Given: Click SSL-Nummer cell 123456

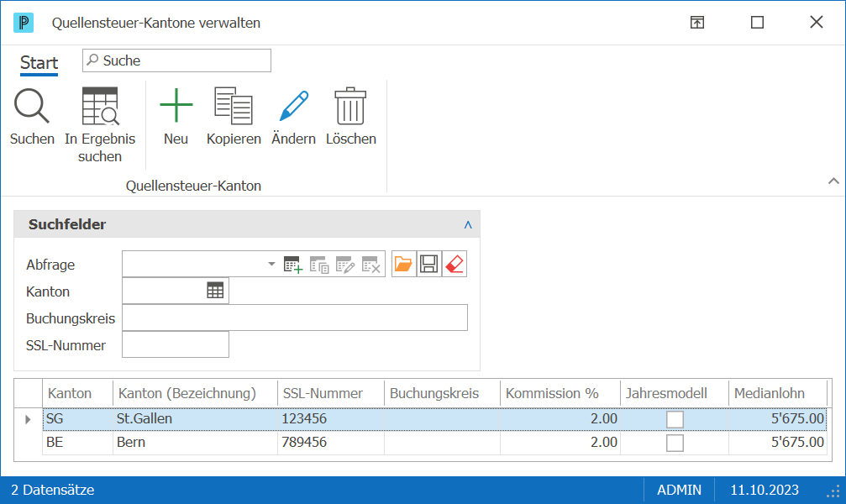Looking at the screenshot, I should pos(331,419).
